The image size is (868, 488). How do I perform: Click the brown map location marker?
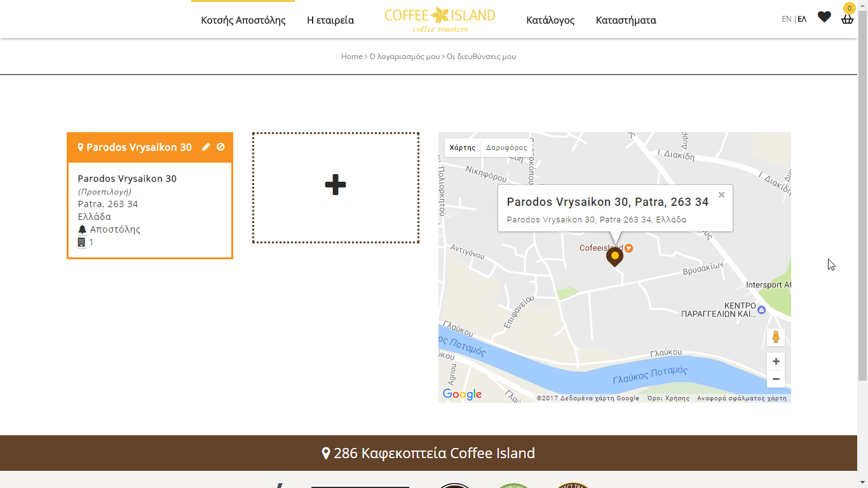coord(614,257)
